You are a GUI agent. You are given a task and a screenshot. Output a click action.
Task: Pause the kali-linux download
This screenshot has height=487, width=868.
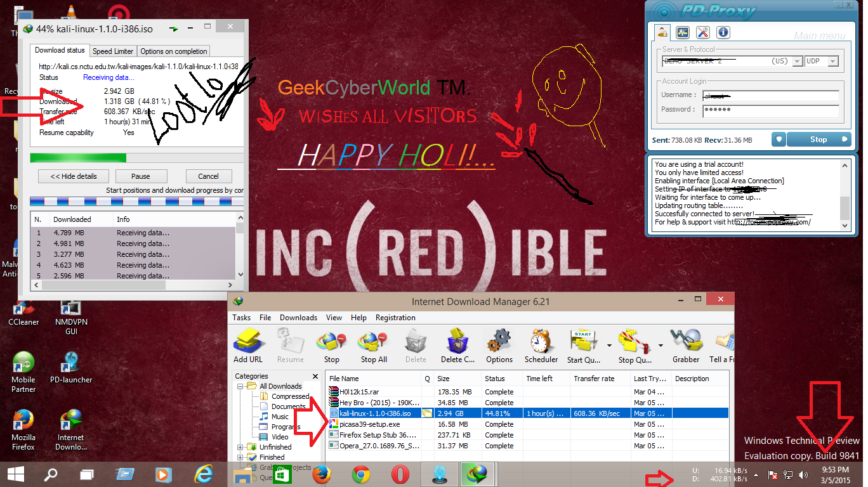141,176
